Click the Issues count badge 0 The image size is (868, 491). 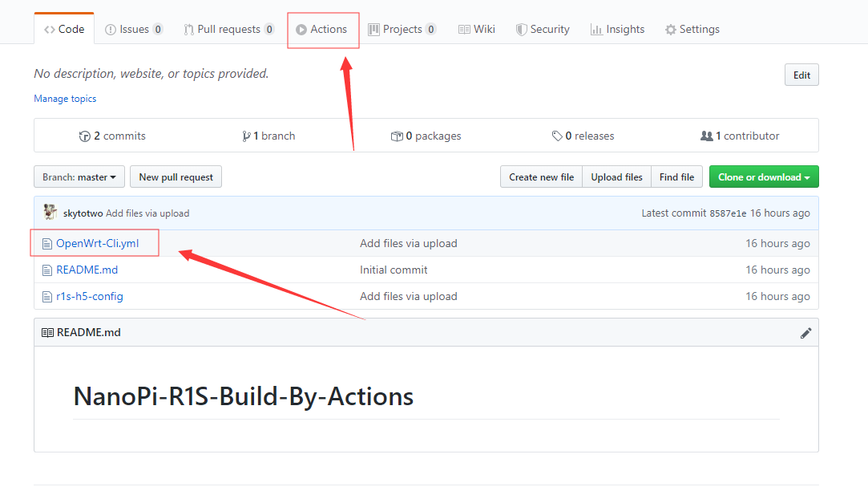click(x=158, y=30)
